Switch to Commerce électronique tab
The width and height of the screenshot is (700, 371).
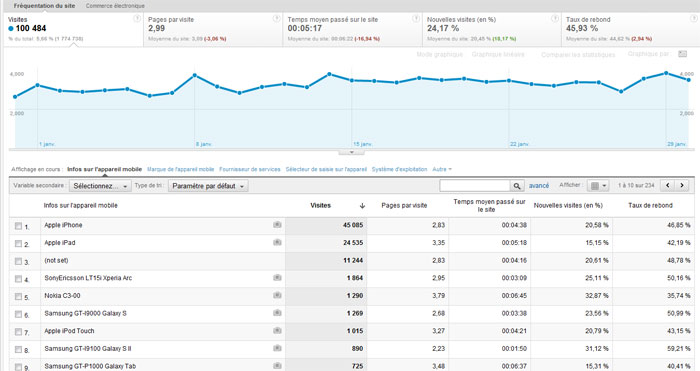(115, 6)
